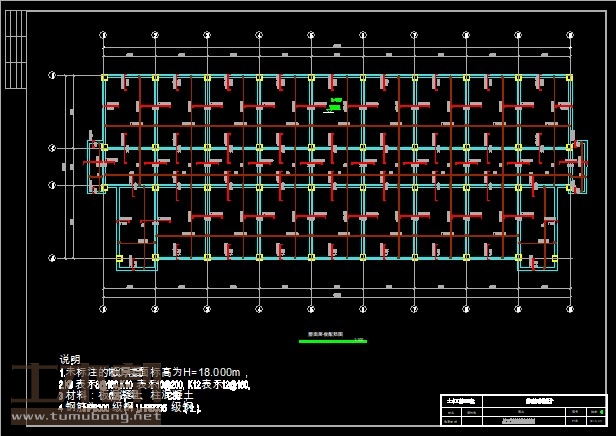This screenshot has width=616, height=436.
Task: Click the stair projection at the plan's left end
Action: pyautogui.click(x=96, y=167)
